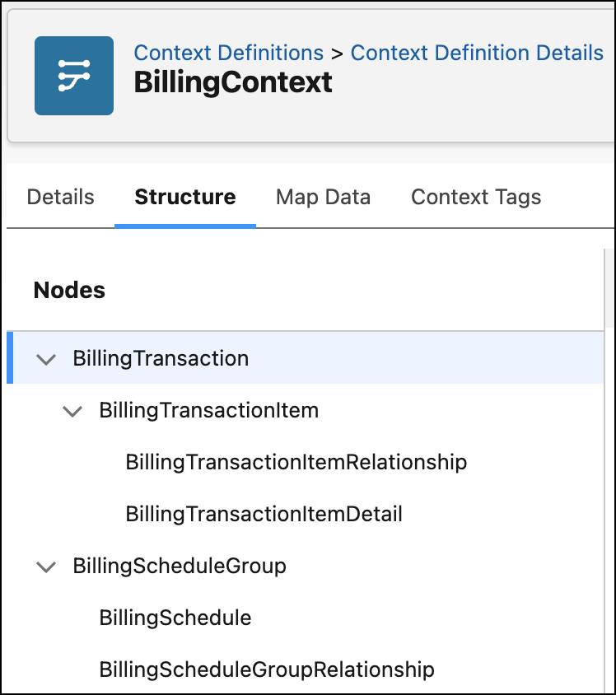This screenshot has height=695, width=616.
Task: Click the highlighted BillingTransaction row background
Action: (x=412, y=358)
